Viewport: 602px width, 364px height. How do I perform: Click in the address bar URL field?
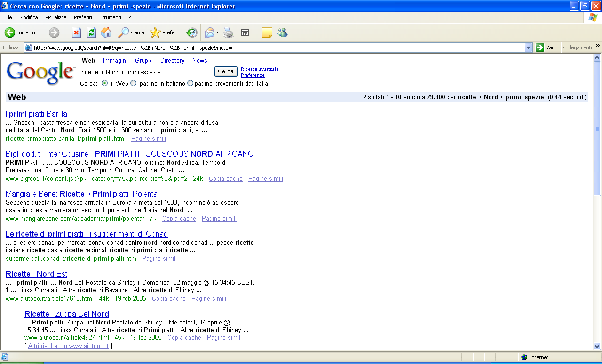click(277, 47)
